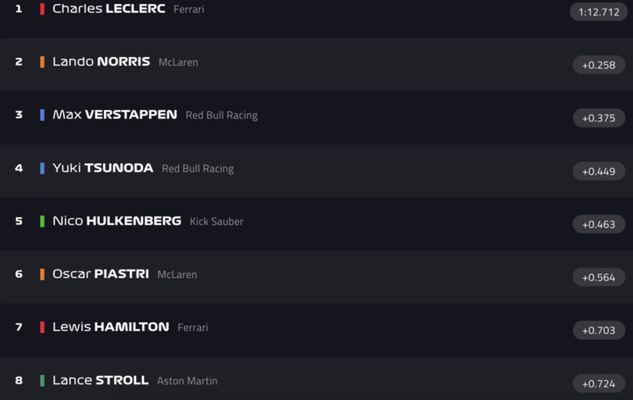Open Charles LECLERC driver name
Screen dimensions: 633x400
click(x=109, y=8)
